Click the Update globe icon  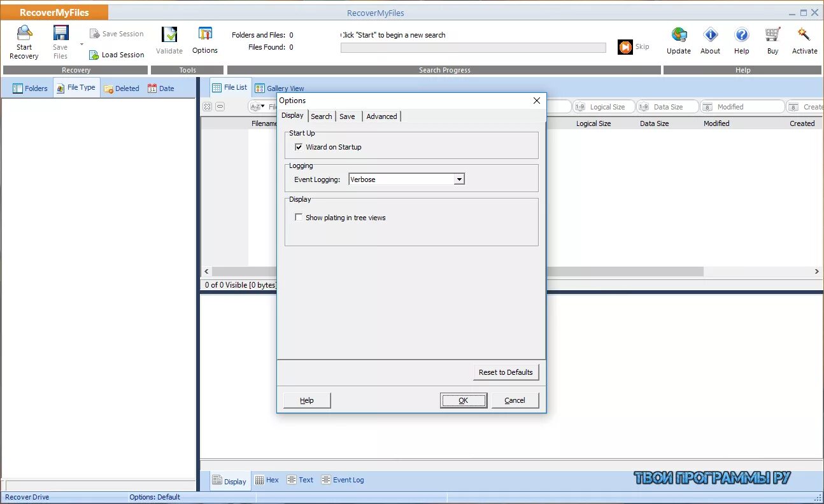[679, 34]
